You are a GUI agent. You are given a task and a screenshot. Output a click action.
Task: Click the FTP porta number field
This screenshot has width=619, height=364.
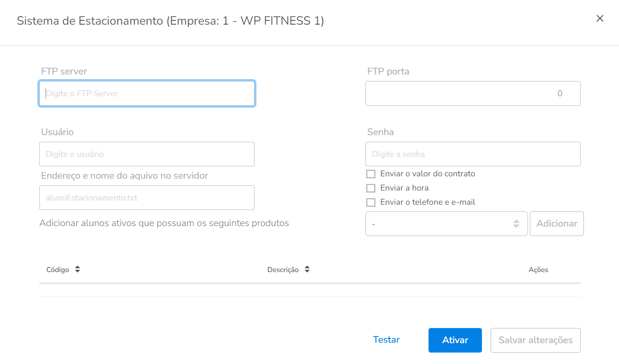(x=473, y=93)
